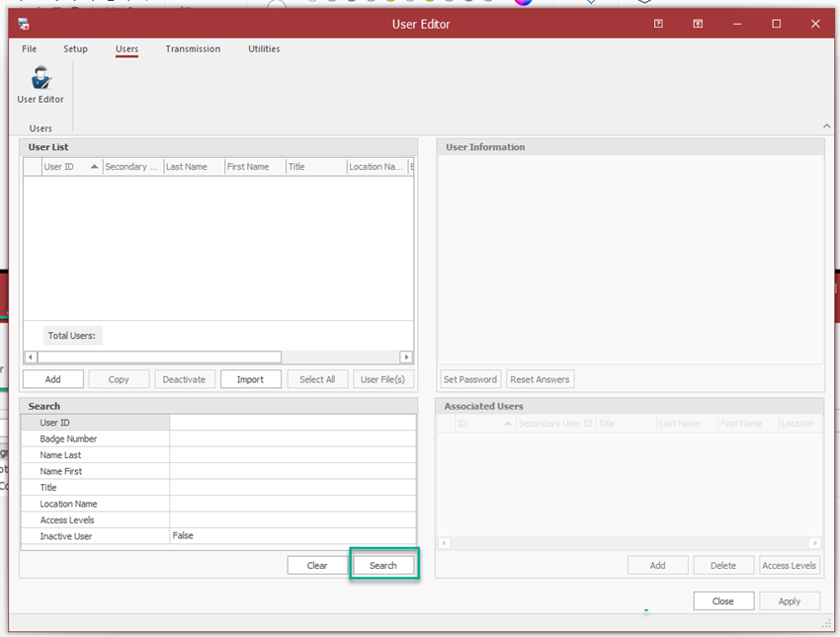This screenshot has height=637, width=840.
Task: Select the Setup ribbon tab
Action: (75, 48)
